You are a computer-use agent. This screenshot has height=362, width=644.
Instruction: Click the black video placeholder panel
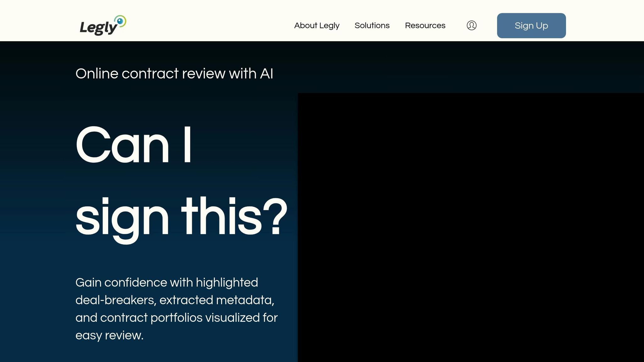click(x=470, y=227)
